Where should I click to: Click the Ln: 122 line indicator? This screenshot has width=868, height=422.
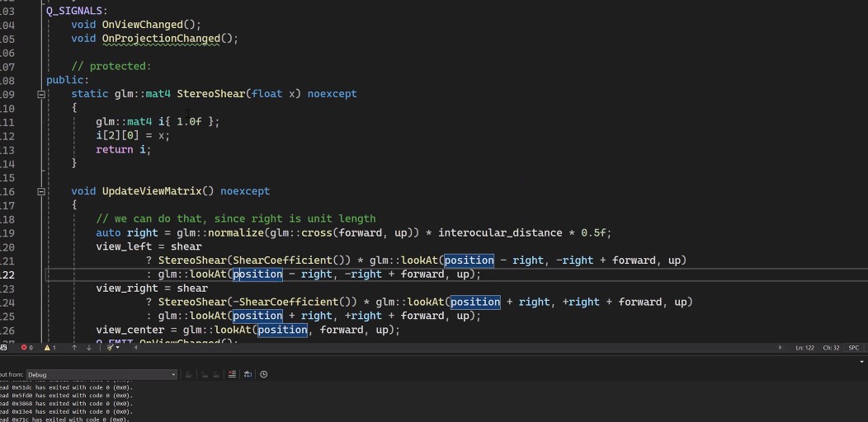804,348
